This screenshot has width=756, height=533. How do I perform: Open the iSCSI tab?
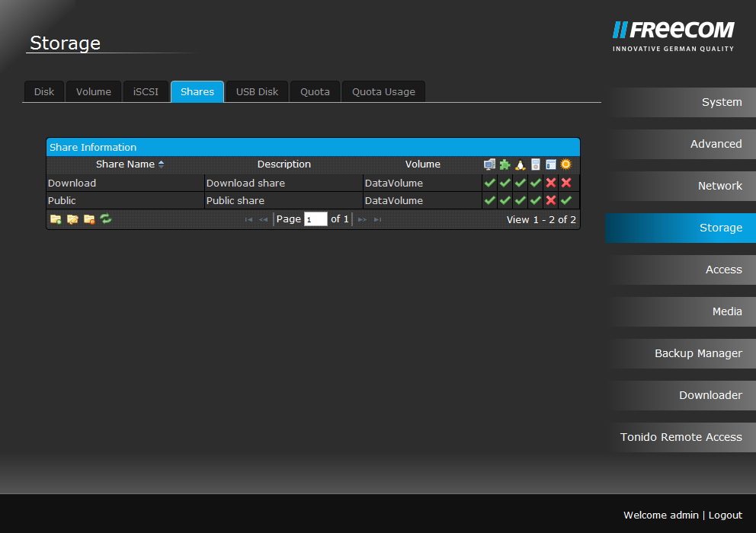146,92
